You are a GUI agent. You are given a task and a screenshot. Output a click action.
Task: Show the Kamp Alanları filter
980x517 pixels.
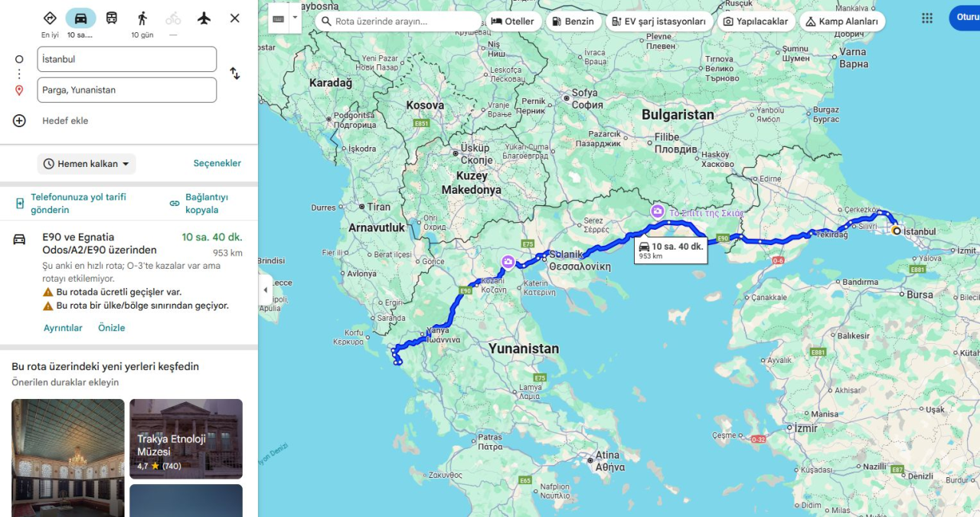841,21
